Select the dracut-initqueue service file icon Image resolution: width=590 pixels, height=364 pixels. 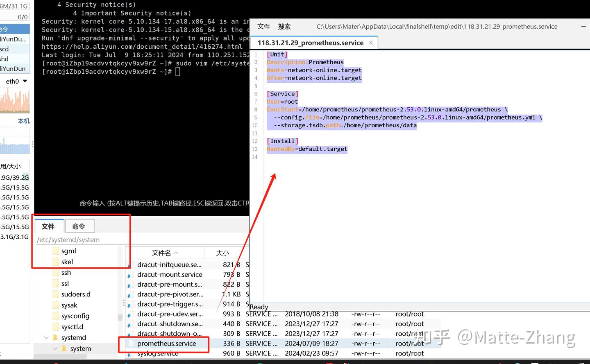pyautogui.click(x=131, y=265)
